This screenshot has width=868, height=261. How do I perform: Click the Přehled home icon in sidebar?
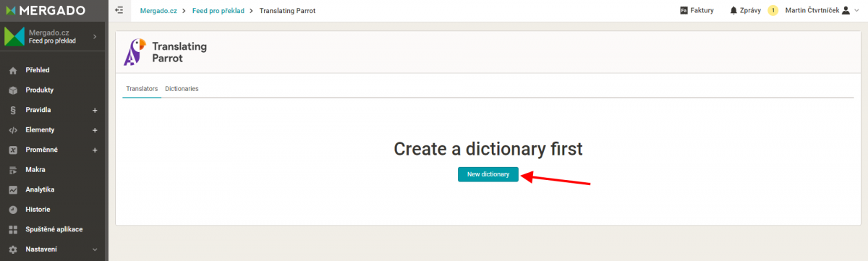click(12, 70)
